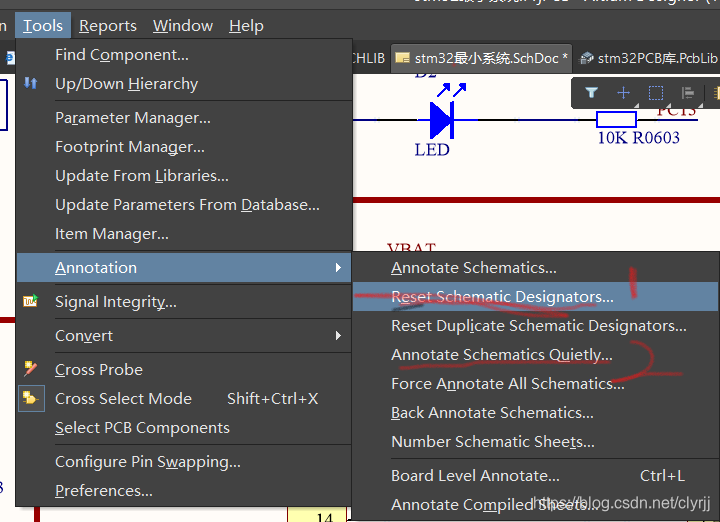Click the Up/Down Hierarchy arrows icon
720x522 pixels.
(x=30, y=84)
